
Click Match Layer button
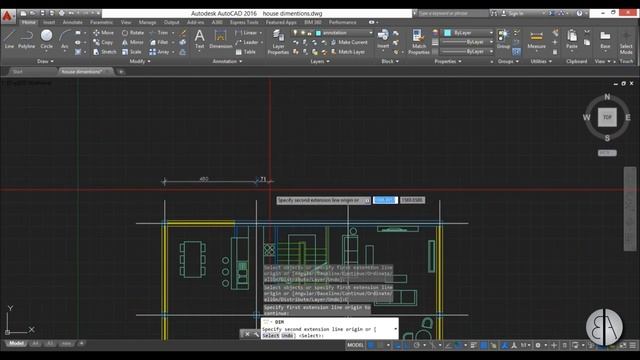pos(348,52)
